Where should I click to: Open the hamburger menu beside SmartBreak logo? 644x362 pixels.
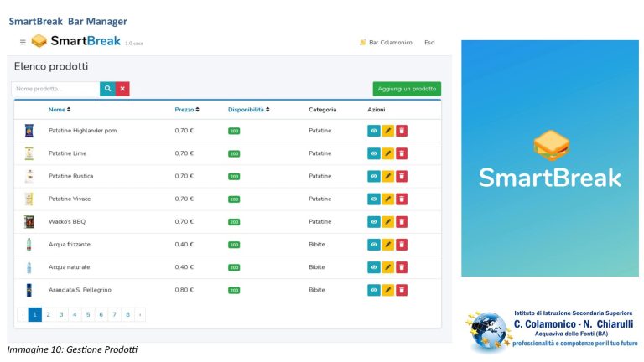tap(23, 42)
